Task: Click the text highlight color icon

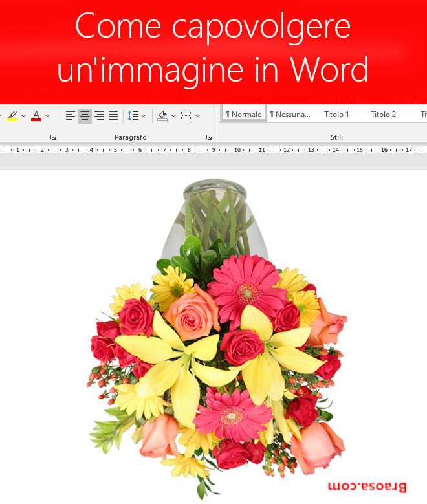Action: (12, 116)
